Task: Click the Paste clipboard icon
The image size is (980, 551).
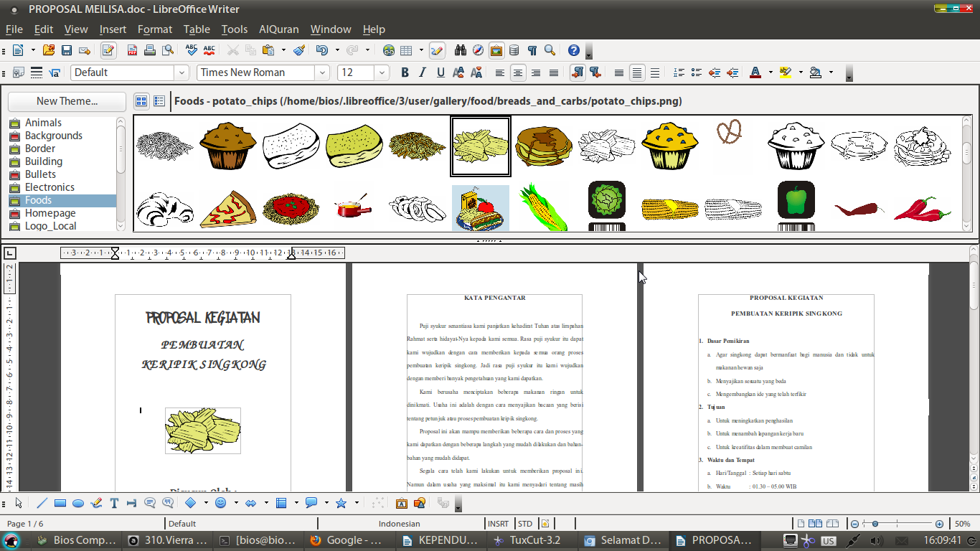Action: [x=268, y=50]
